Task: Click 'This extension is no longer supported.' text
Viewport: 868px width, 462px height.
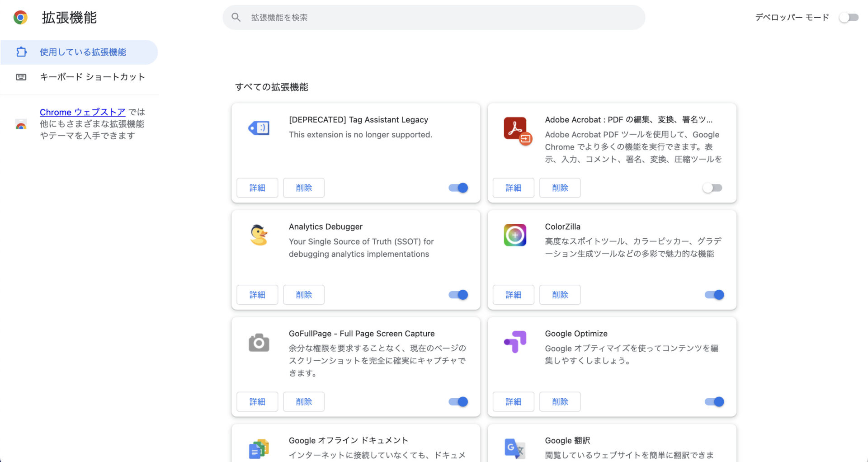Action: coord(361,135)
